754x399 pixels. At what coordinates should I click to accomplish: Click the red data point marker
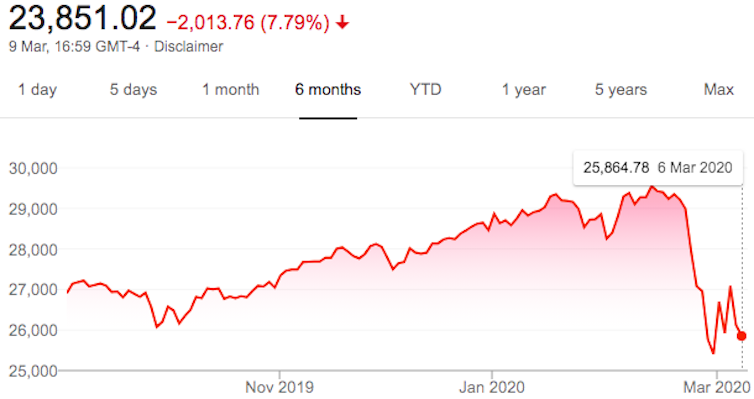click(x=741, y=336)
